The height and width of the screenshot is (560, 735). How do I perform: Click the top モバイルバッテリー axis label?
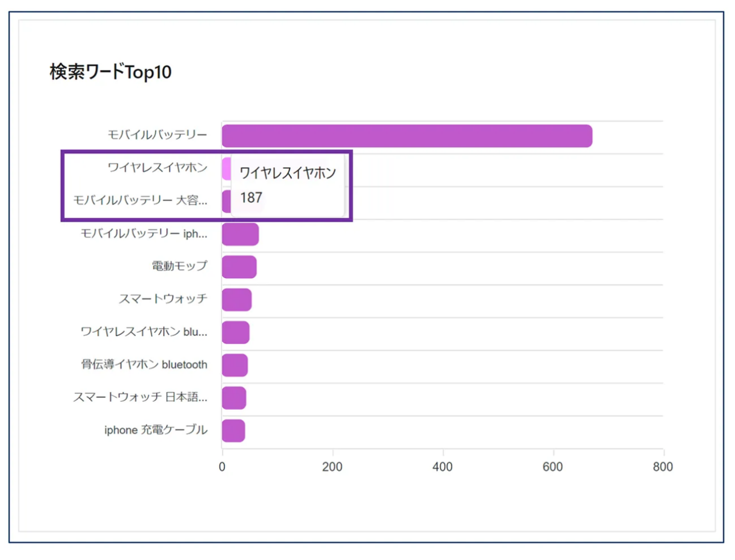click(158, 135)
